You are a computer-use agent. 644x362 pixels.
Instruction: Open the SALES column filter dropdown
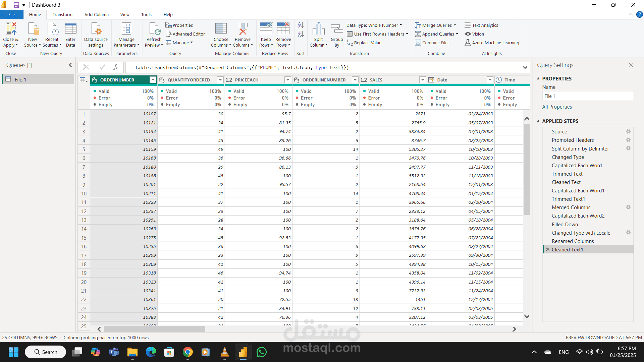[x=422, y=80]
